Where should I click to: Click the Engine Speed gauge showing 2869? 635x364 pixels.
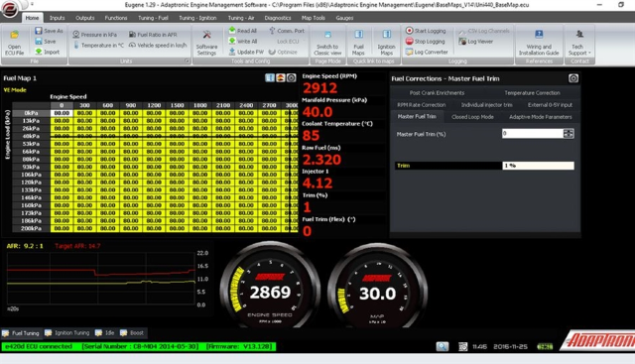[x=270, y=286]
